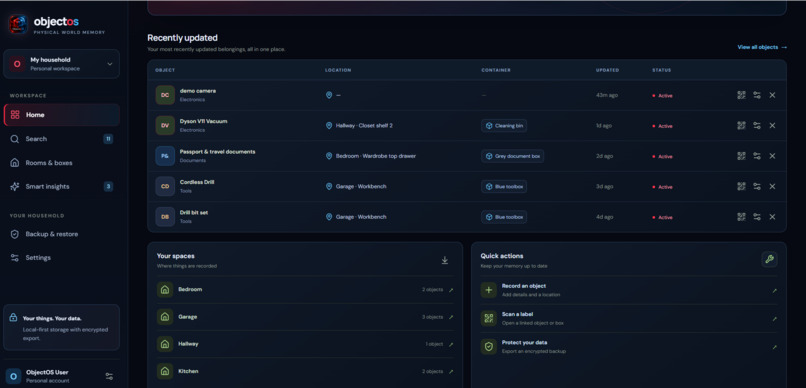Click the shield icon for Protect your data
The image size is (806, 388).
pos(489,347)
